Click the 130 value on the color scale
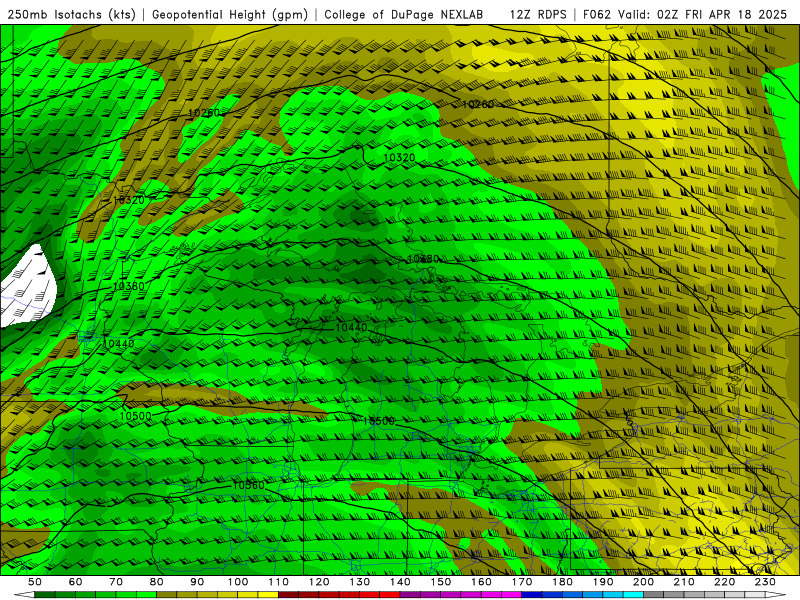Viewport: 800px width, 600px height. click(360, 582)
